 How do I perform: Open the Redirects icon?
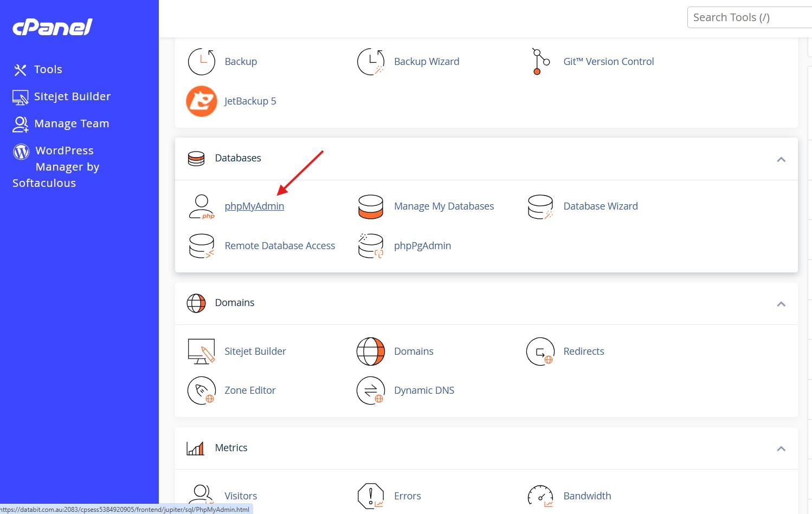click(540, 352)
